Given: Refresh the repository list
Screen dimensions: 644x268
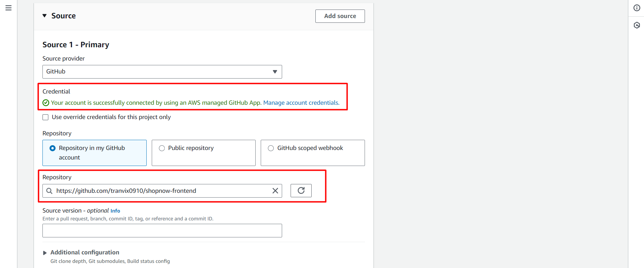Looking at the screenshot, I should pos(301,190).
